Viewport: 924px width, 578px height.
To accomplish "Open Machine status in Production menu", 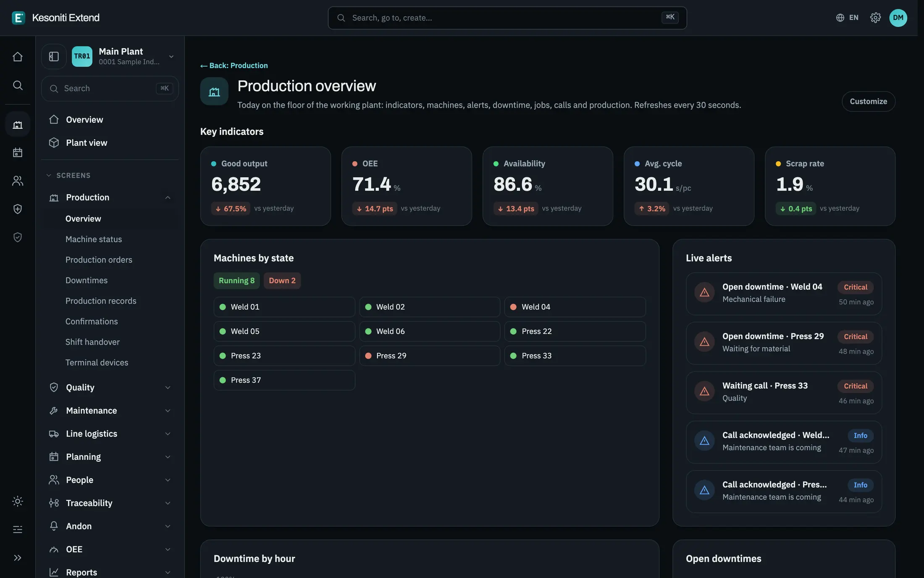I will coord(94,239).
